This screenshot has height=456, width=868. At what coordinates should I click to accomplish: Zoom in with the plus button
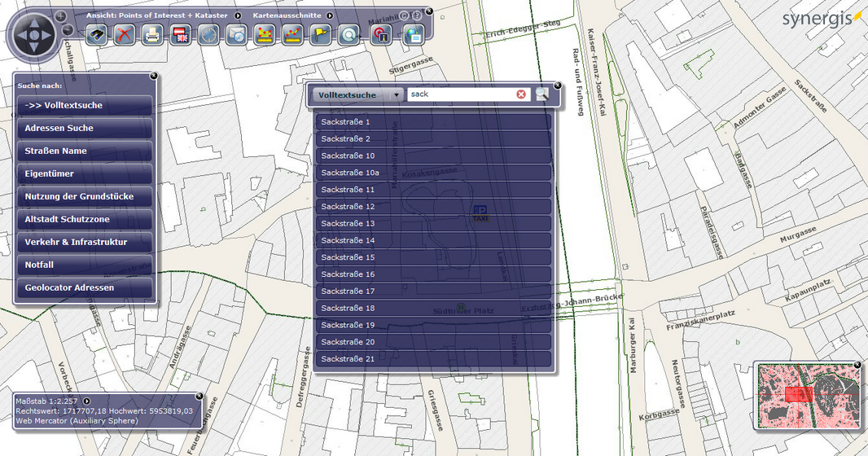61,16
